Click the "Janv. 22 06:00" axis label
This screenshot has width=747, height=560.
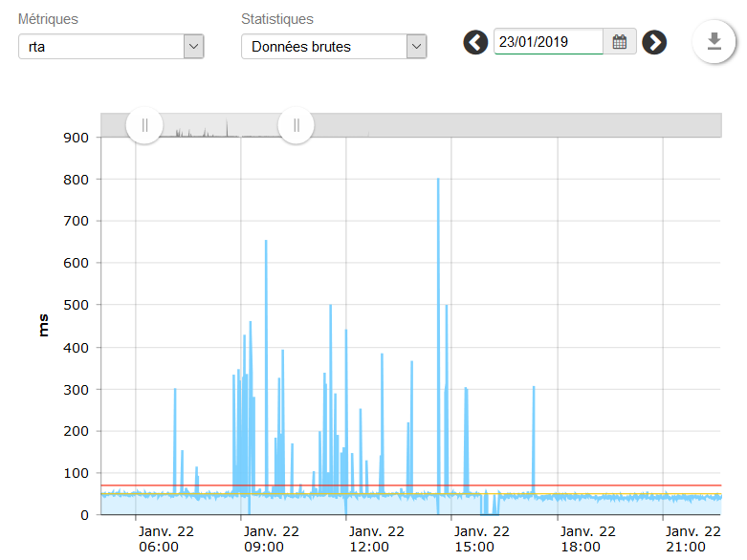165,539
